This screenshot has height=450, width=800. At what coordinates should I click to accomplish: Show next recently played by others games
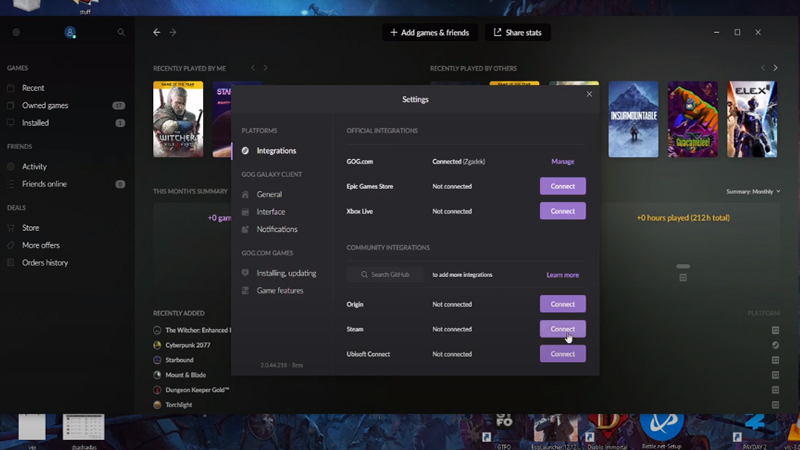776,68
